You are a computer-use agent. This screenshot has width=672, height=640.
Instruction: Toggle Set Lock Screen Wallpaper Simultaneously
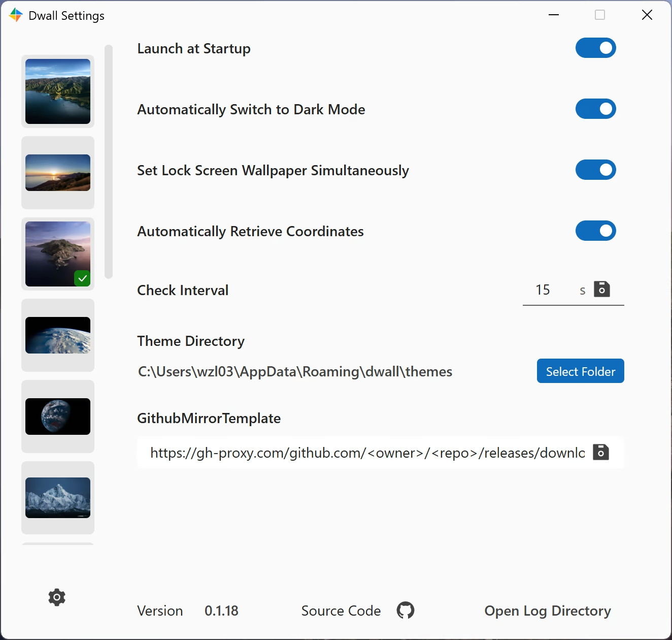595,170
